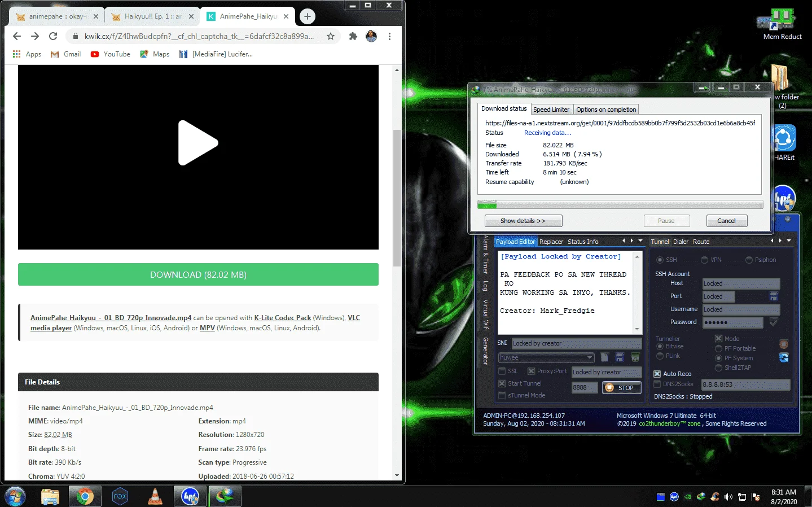Select the Tunnel tab
The height and width of the screenshot is (507, 812).
(x=660, y=242)
